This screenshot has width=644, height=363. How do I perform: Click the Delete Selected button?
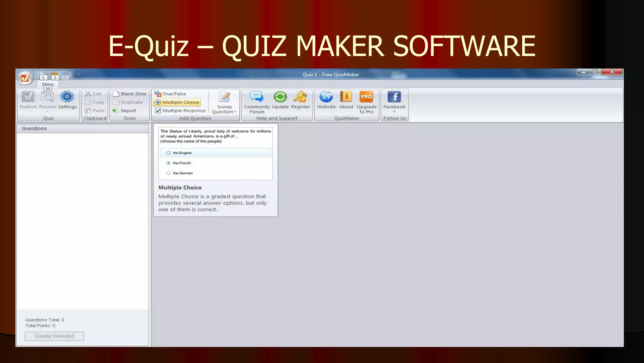click(54, 336)
